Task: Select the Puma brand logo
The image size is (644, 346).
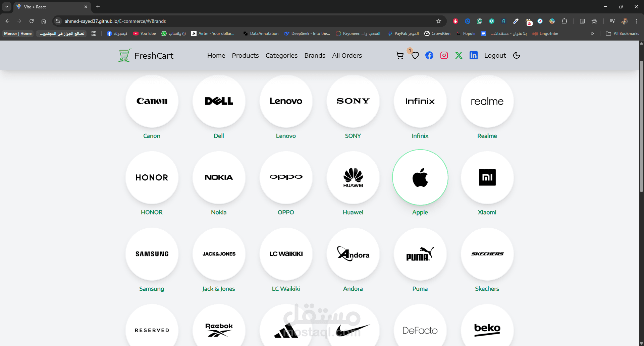Action: point(420,254)
